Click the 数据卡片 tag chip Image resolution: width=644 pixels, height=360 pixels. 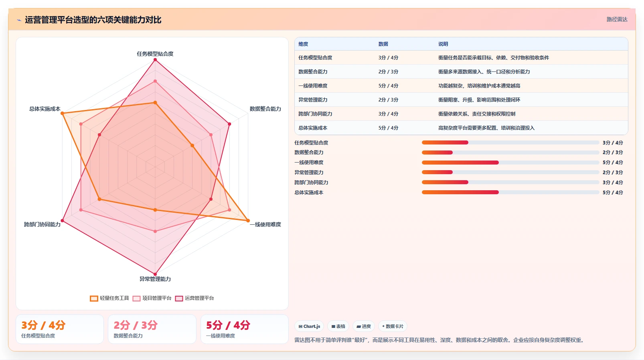click(393, 326)
